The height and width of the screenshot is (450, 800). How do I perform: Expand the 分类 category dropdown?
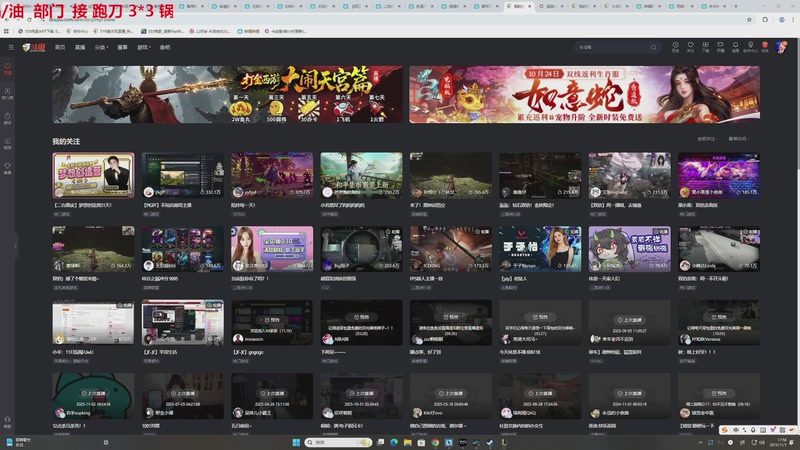[101, 47]
